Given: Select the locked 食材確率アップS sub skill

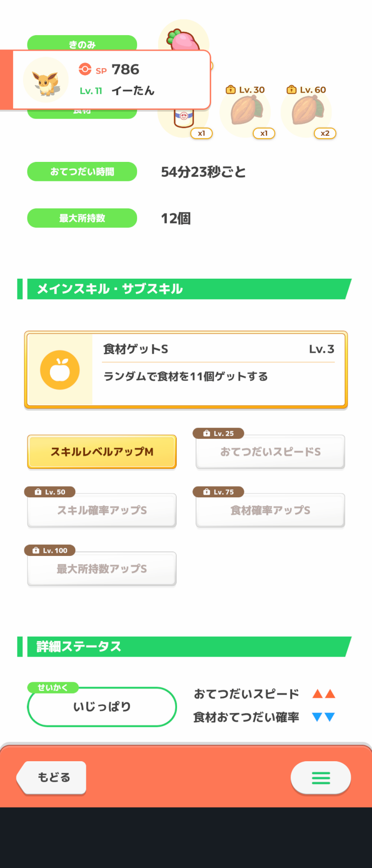Looking at the screenshot, I should coord(270,510).
